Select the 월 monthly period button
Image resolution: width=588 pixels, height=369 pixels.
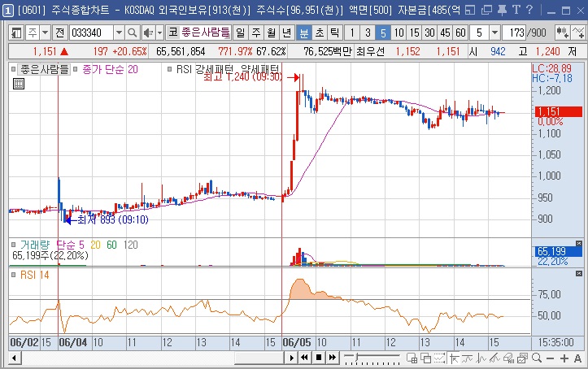click(x=272, y=33)
